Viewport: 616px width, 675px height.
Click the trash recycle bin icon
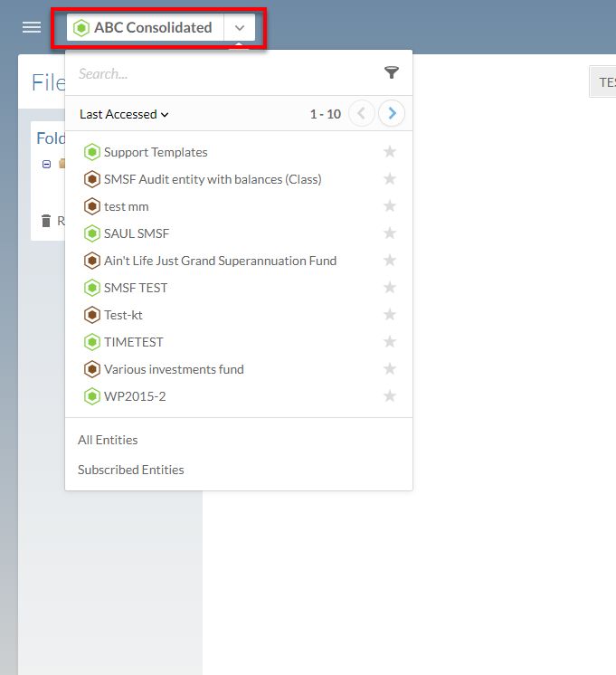46,221
